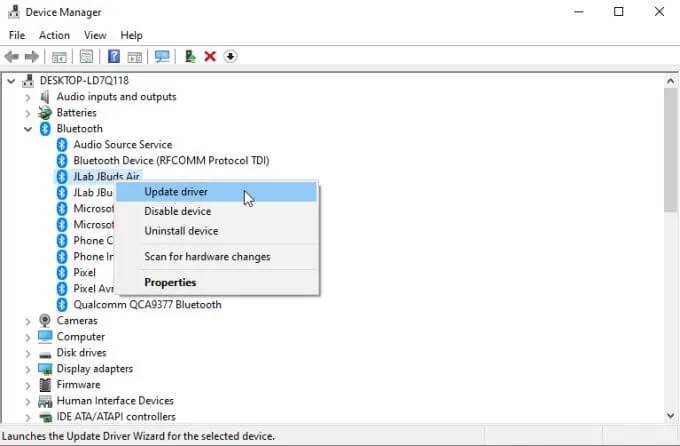Expand the Computer category
The height and width of the screenshot is (446, 680).
pyautogui.click(x=28, y=337)
